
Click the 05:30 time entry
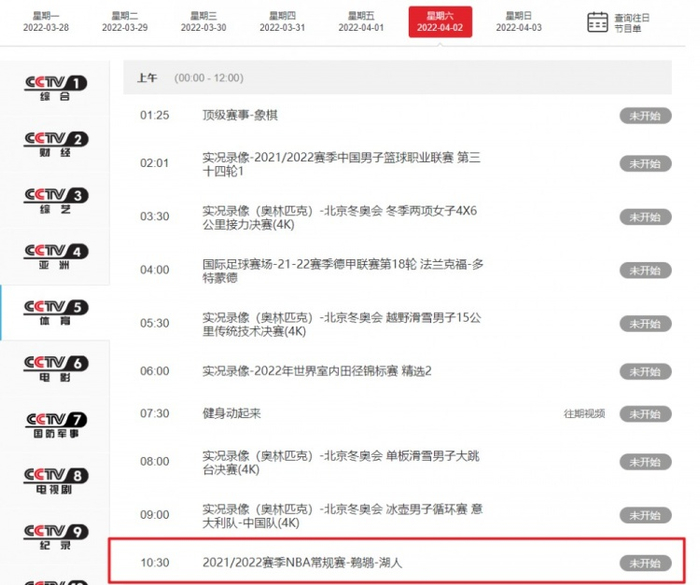click(x=154, y=323)
